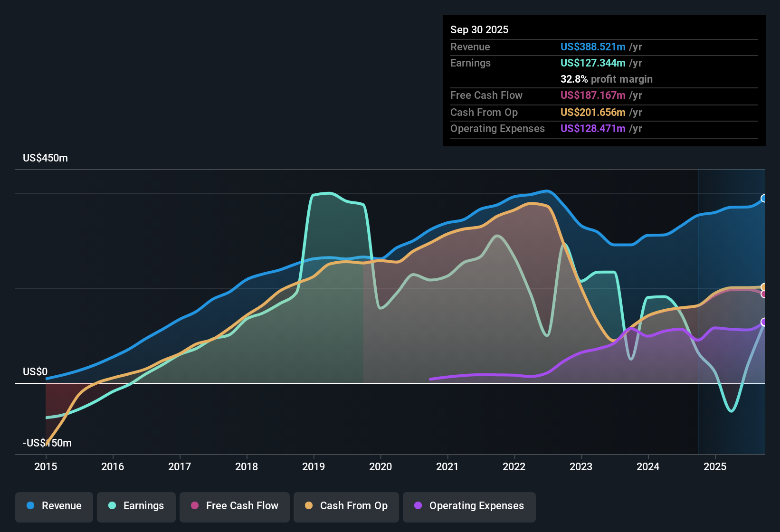
Task: Select the Operating Expenses row in the data panel
Action: [x=497, y=128]
